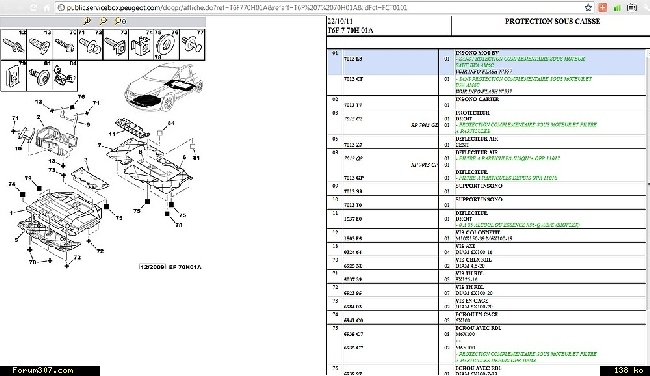This screenshot has height=376, width=650.
Task: Click the green bars extension icon
Action: 617,7
